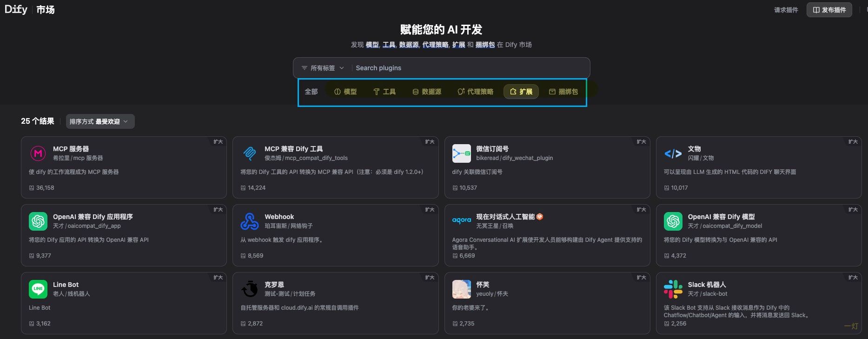This screenshot has height=339, width=868.
Task: Click the 发布插件 button
Action: [x=829, y=10]
